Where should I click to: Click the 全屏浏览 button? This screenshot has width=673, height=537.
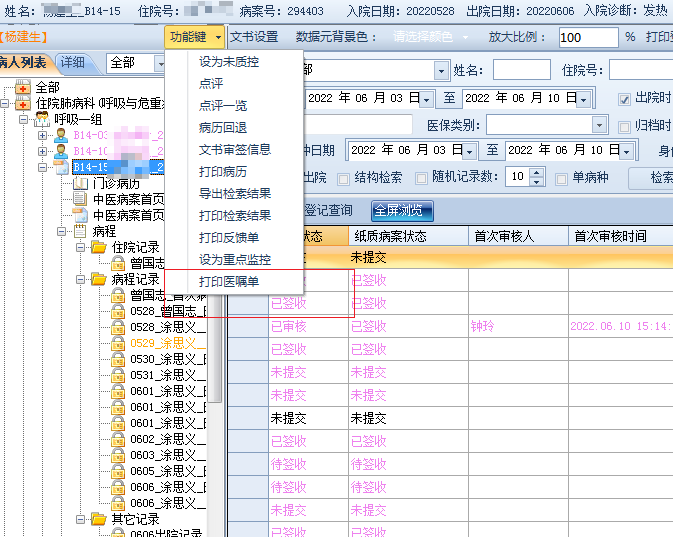pyautogui.click(x=402, y=211)
